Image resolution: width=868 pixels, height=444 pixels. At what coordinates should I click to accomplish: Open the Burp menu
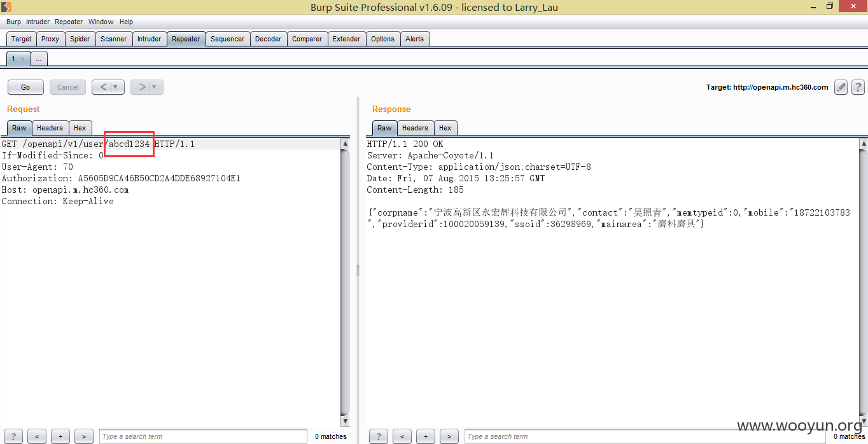13,22
